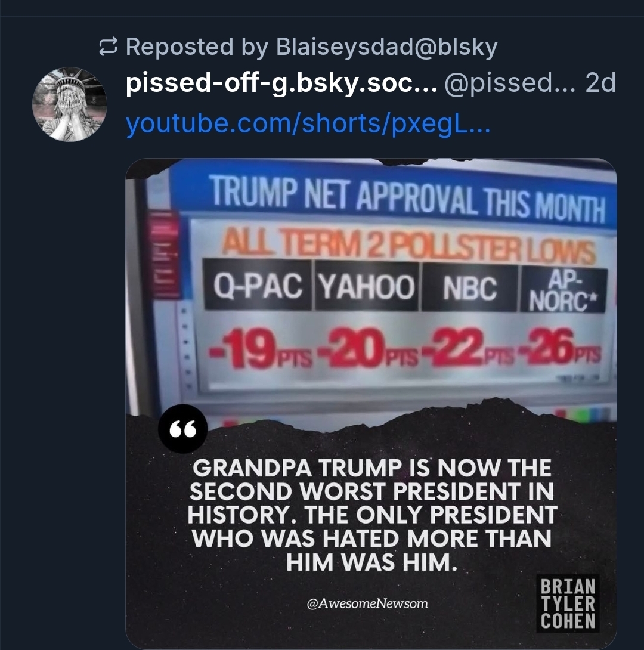Follow the youtube.com/shorts/pxegL... link
The width and height of the screenshot is (644, 650).
[308, 123]
